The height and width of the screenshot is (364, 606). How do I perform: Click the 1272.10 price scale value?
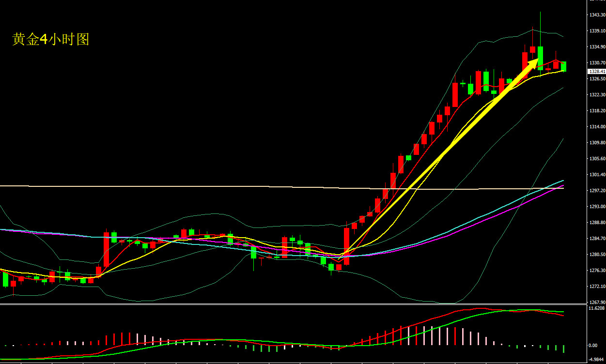[597, 287]
